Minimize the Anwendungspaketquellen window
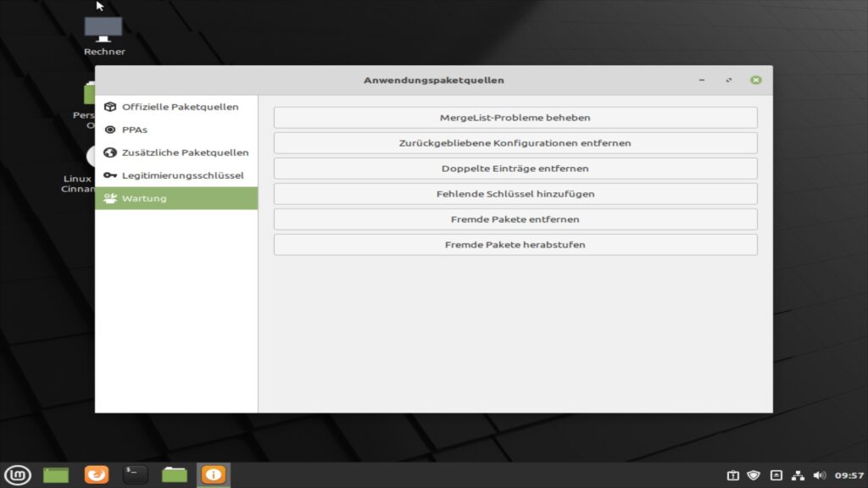The height and width of the screenshot is (488, 868). click(x=702, y=80)
